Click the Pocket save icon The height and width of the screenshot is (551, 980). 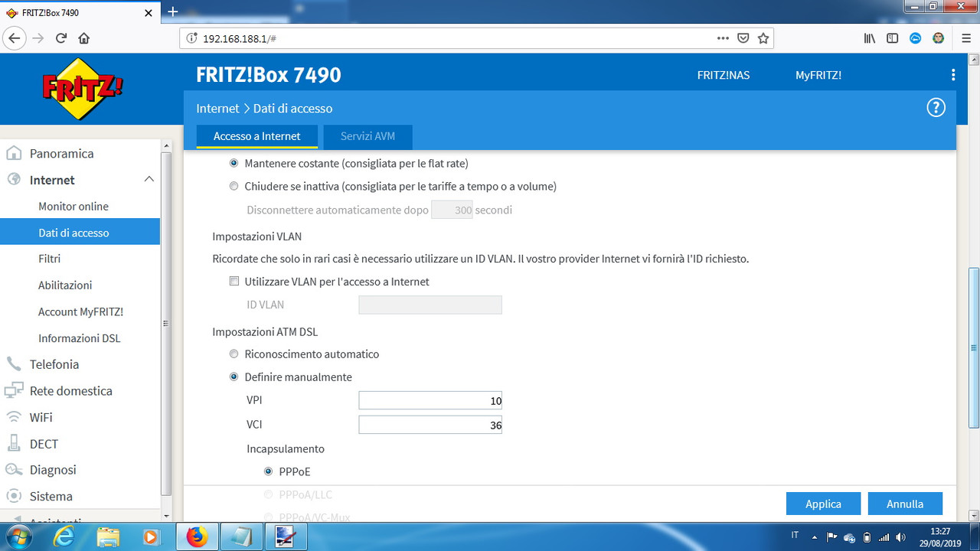743,38
